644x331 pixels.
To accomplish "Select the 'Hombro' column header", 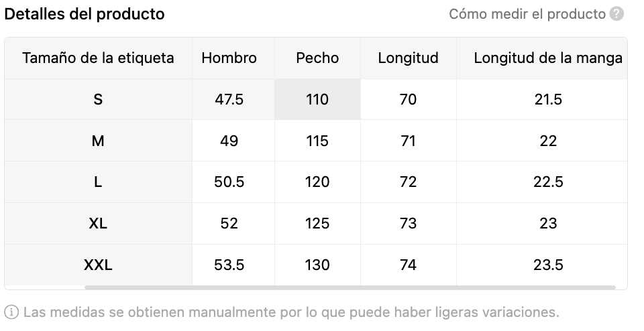I will click(229, 58).
